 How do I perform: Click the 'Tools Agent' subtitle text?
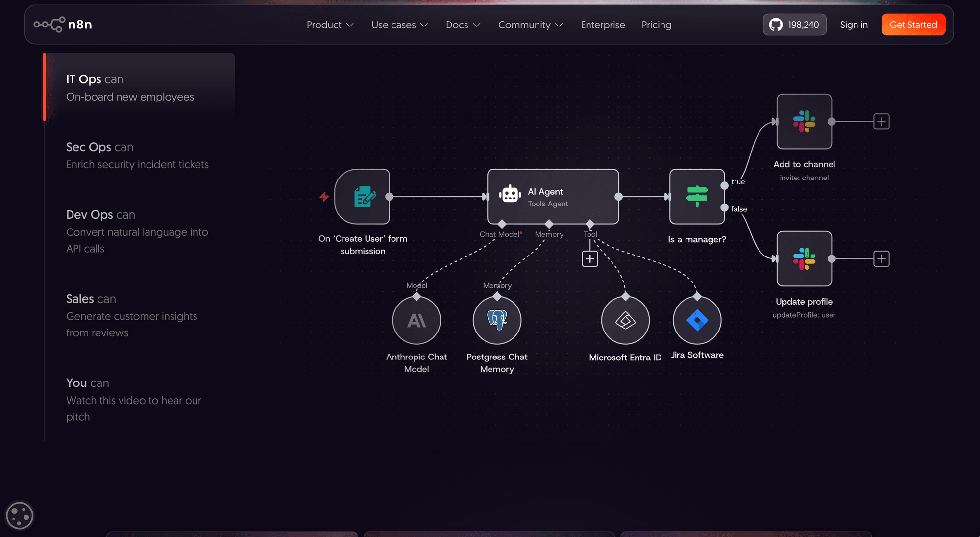coord(548,204)
